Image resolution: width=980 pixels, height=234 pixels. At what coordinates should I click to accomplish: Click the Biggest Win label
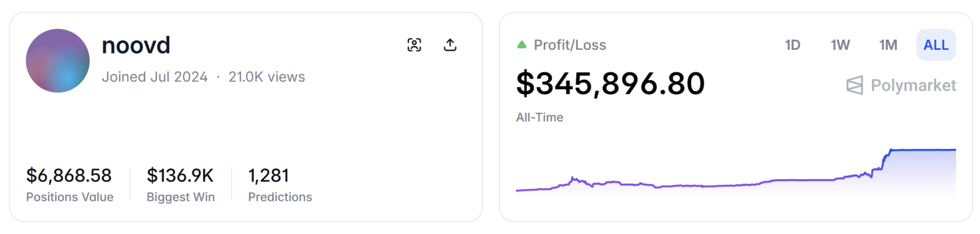(x=180, y=197)
